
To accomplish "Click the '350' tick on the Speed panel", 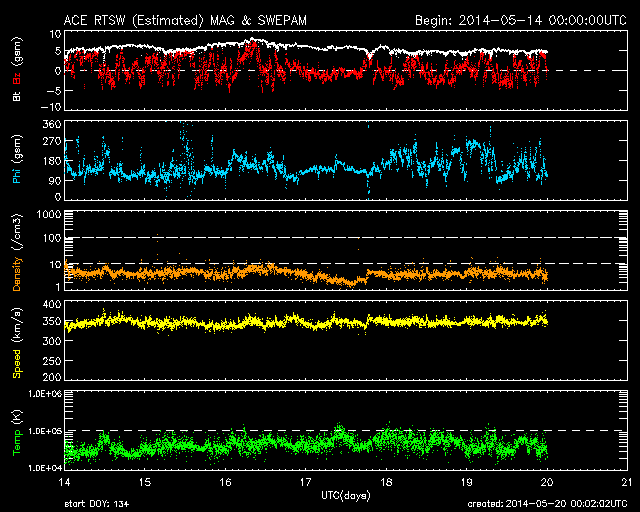I will coord(52,321).
